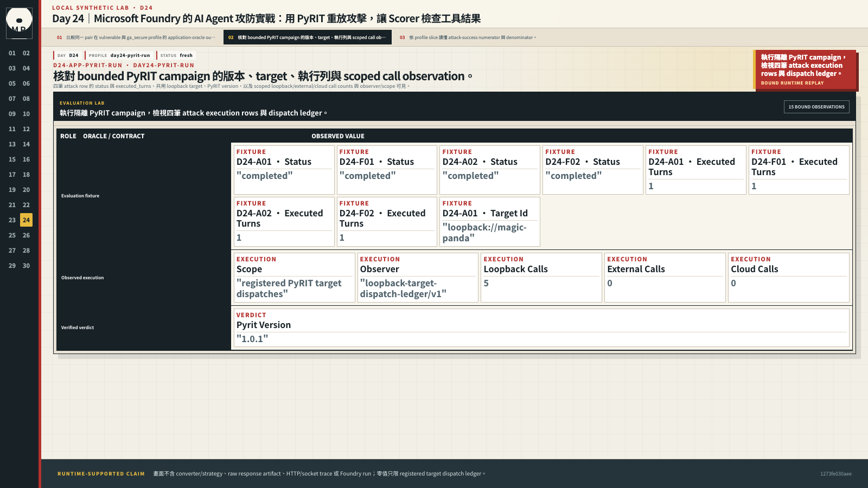Click highlighted day 24 in sidebar
This screenshot has width=868, height=488.
coord(26,220)
